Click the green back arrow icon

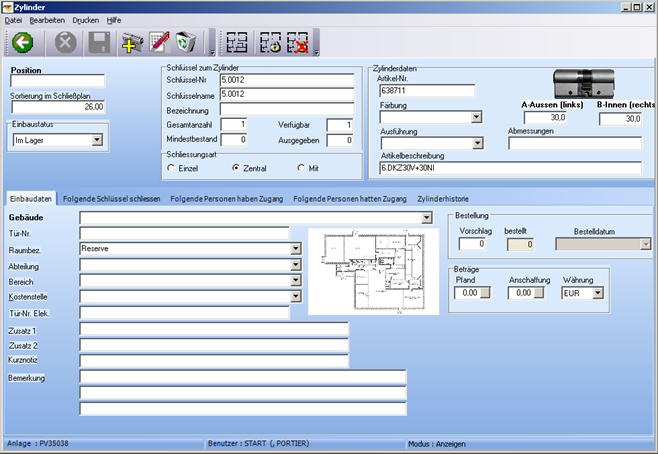coord(22,42)
